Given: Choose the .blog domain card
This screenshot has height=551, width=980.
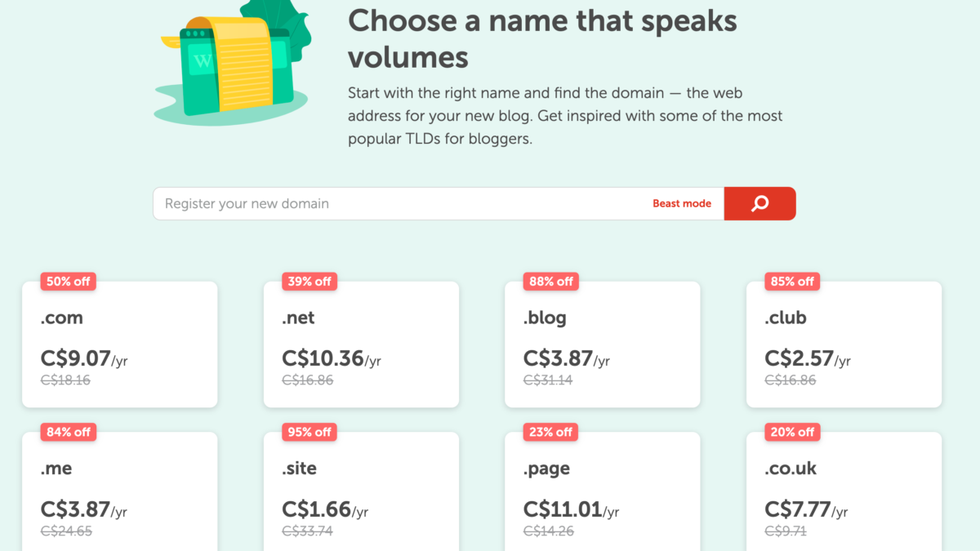Looking at the screenshot, I should coord(603,344).
